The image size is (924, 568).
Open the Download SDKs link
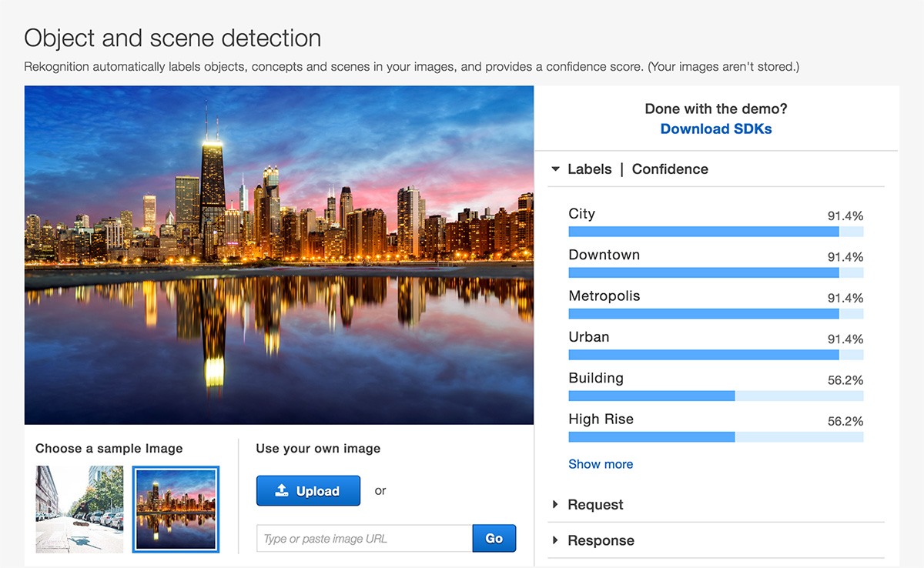pos(715,129)
